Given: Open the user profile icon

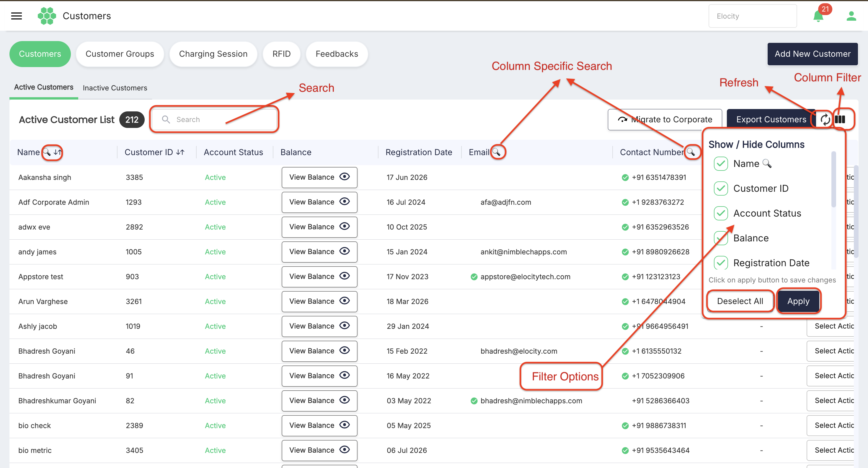Looking at the screenshot, I should [x=851, y=16].
